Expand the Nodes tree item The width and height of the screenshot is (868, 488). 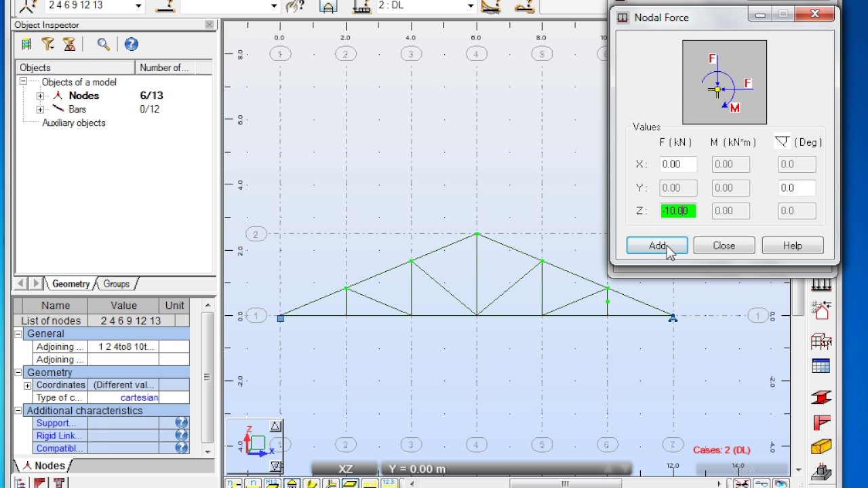(40, 96)
